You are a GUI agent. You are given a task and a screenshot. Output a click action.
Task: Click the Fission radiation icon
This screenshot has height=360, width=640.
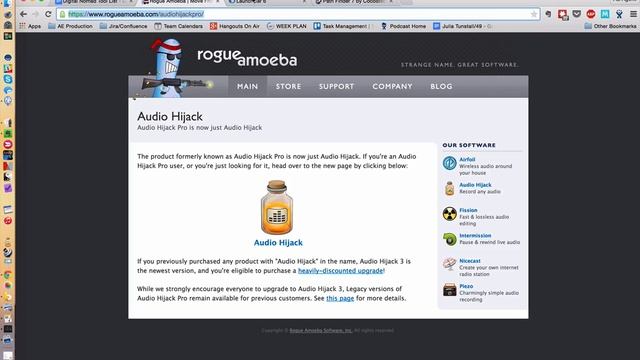[x=449, y=213]
